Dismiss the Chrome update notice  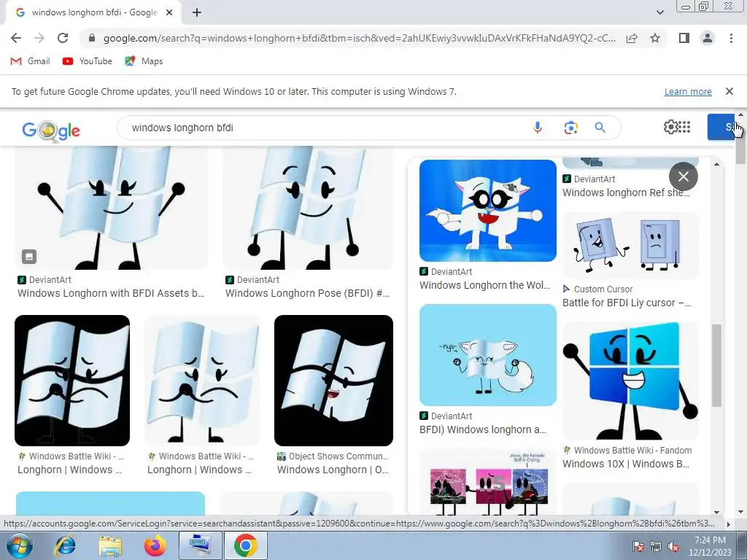tap(729, 91)
